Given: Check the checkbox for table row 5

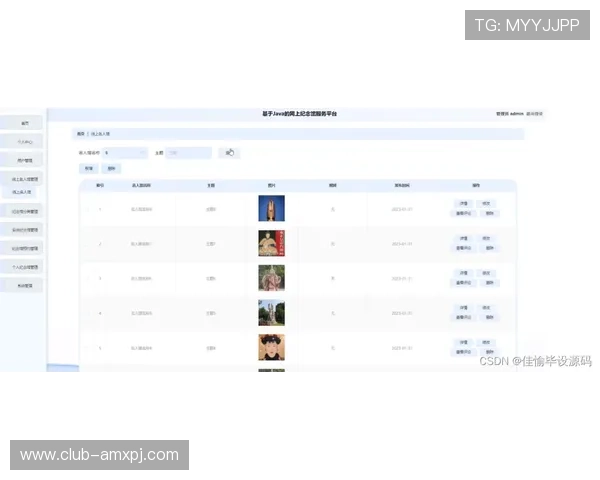Looking at the screenshot, I should [86, 348].
